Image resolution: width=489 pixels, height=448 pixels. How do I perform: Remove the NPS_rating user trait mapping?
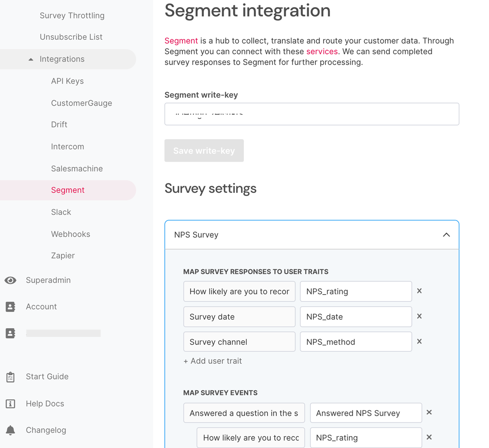[x=419, y=291]
